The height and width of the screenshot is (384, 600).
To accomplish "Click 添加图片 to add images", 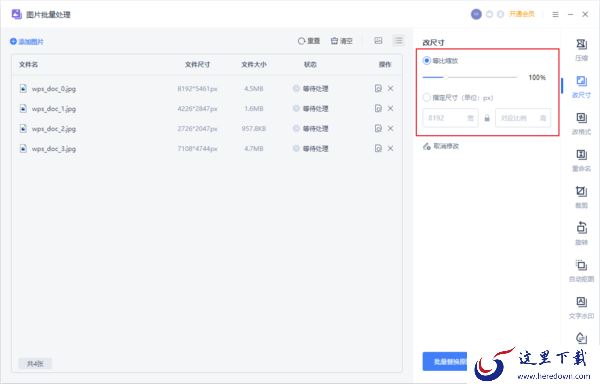I will pyautogui.click(x=27, y=41).
